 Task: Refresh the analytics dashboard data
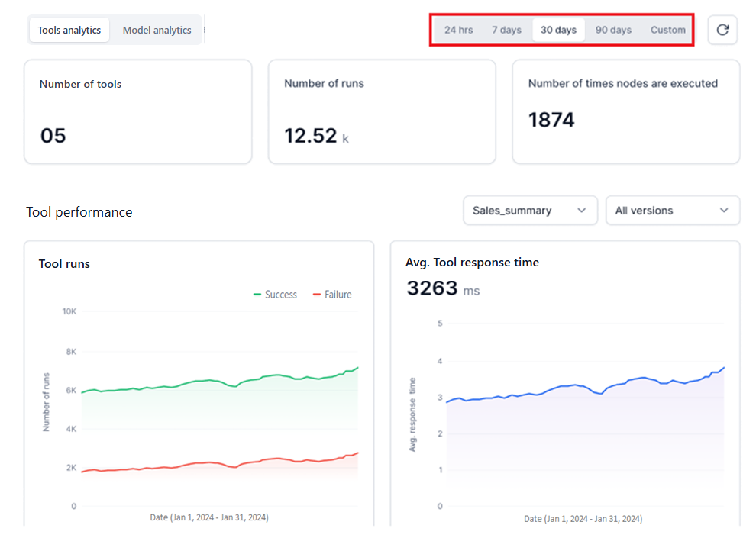[x=722, y=30]
